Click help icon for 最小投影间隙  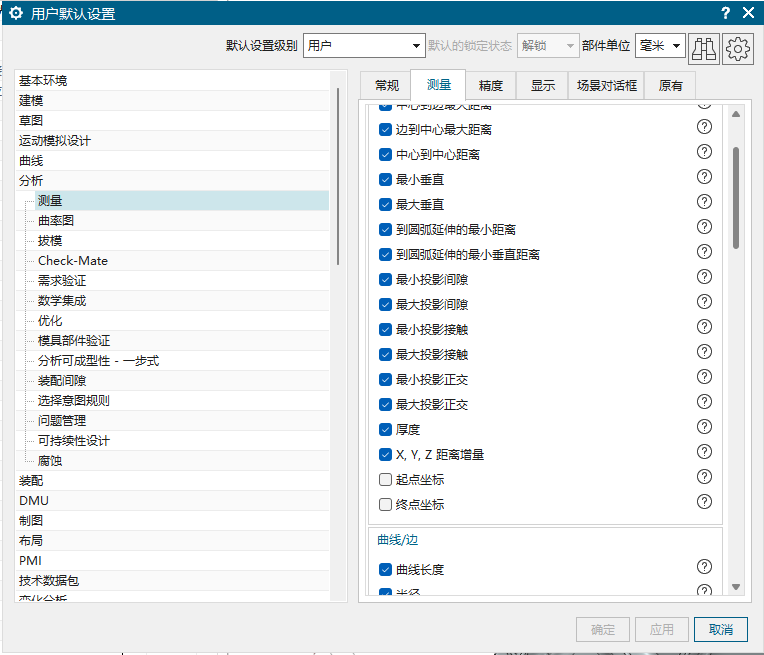(704, 276)
